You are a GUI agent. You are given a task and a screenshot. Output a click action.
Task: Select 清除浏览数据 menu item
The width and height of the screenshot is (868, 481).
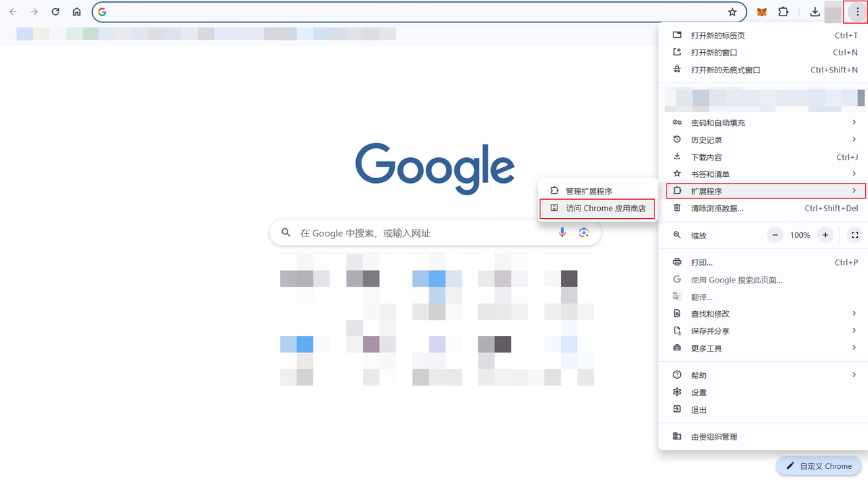coord(763,208)
